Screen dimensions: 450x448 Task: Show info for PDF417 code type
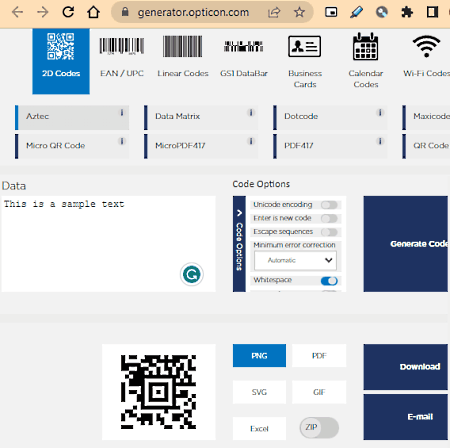[380, 141]
